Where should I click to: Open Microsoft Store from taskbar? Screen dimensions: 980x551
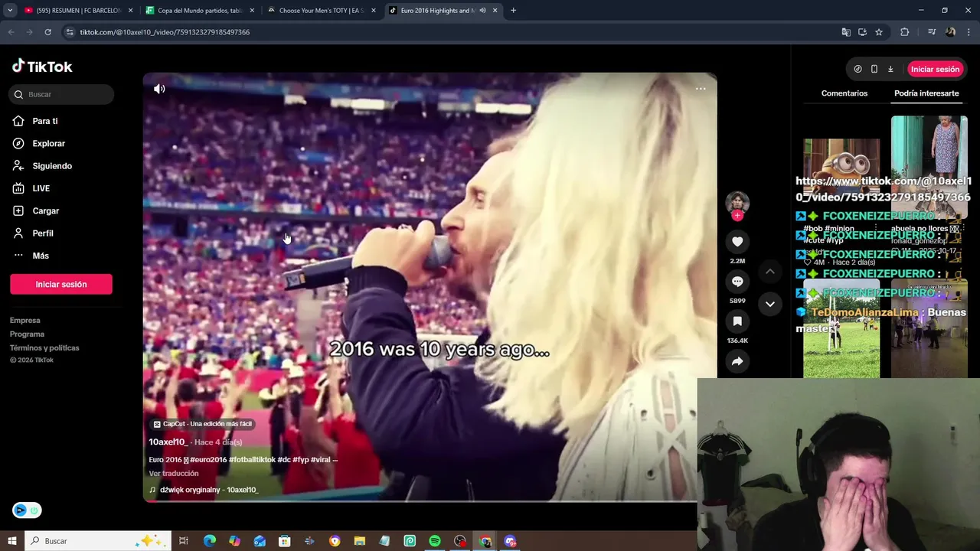[284, 541]
